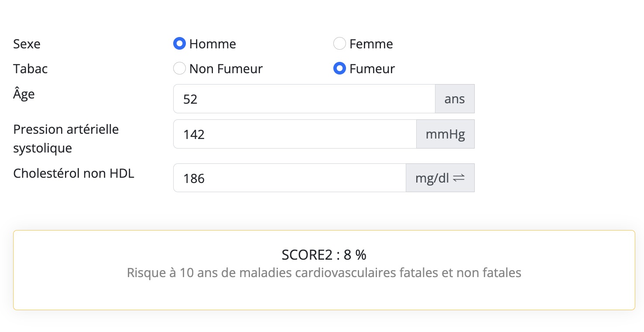Click the 'Femme' label text
This screenshot has width=644, height=332.
click(371, 44)
